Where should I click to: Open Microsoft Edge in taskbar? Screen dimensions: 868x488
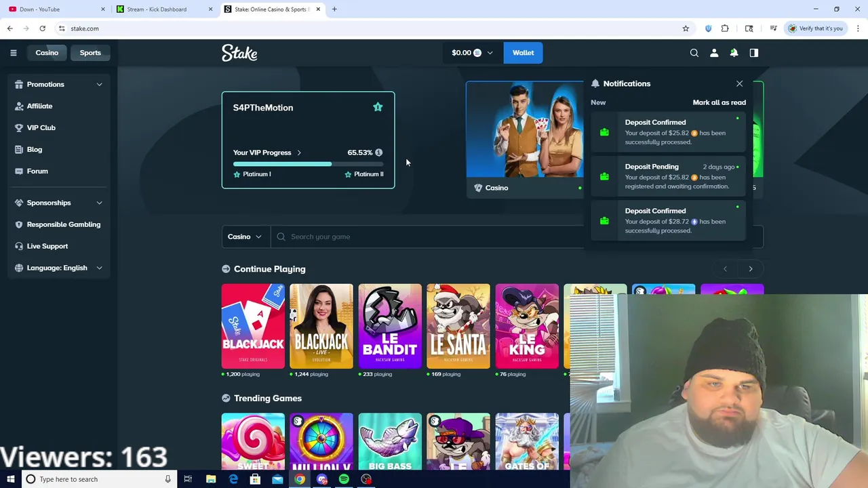tap(233, 479)
